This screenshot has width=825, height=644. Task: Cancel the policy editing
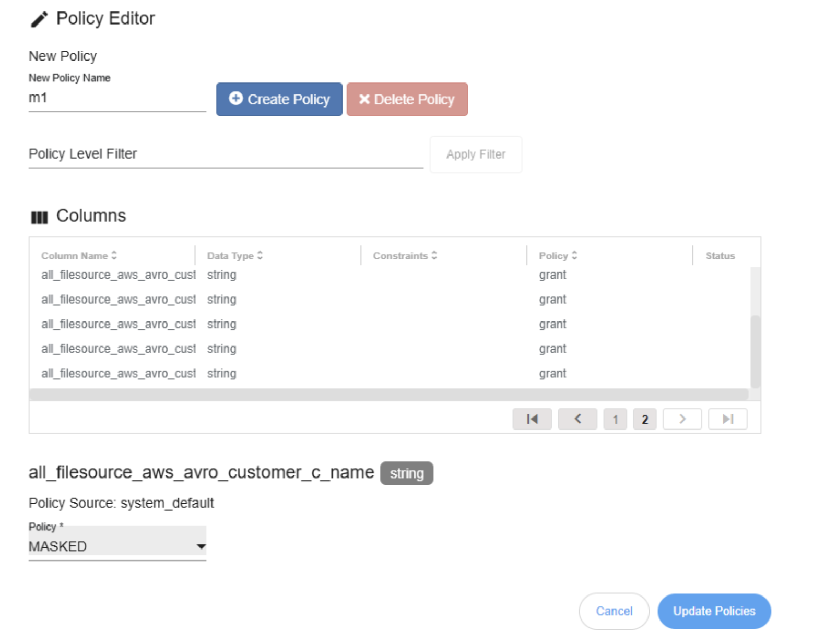614,611
